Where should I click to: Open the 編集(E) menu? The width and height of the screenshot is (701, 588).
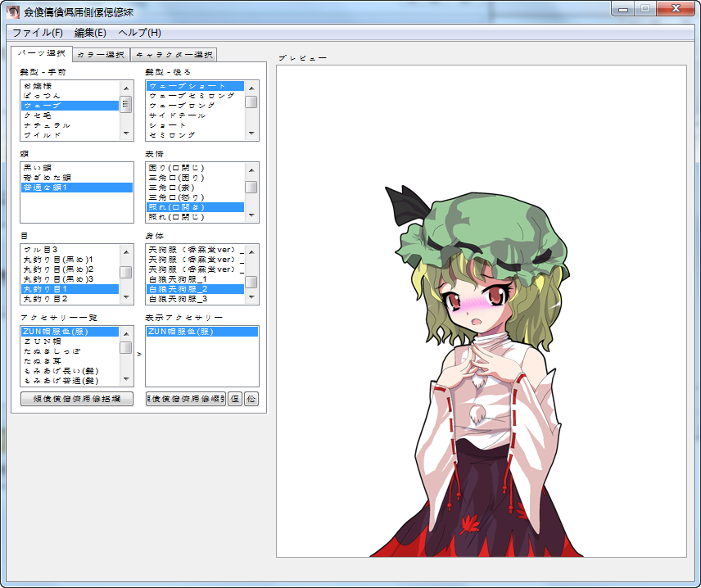coord(90,33)
